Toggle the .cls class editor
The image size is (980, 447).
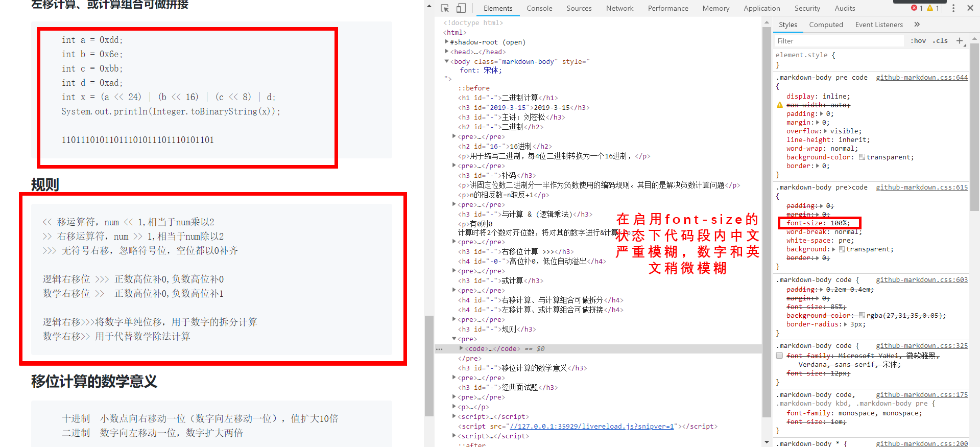point(940,41)
